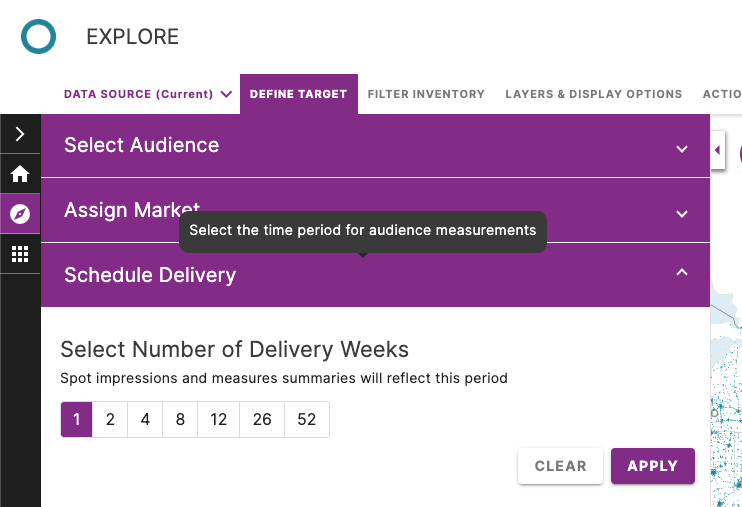Collapse the side panel using the left triangle handle

pyautogui.click(x=717, y=150)
